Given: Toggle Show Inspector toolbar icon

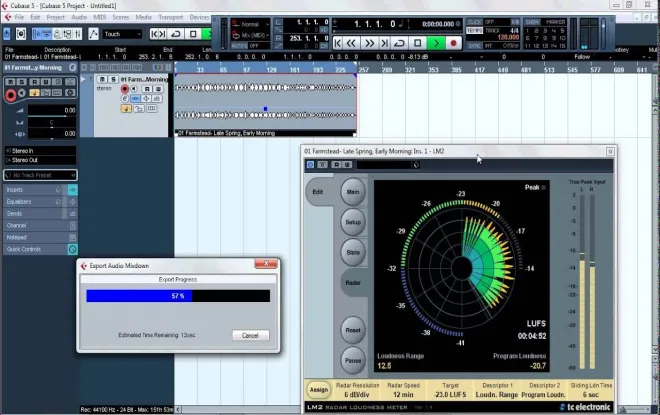Looking at the screenshot, I should click(x=37, y=34).
